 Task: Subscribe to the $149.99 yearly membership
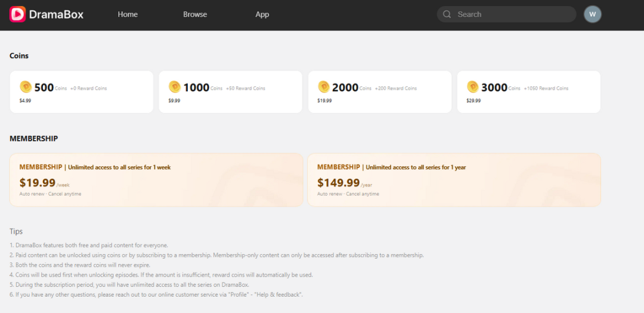pyautogui.click(x=454, y=180)
